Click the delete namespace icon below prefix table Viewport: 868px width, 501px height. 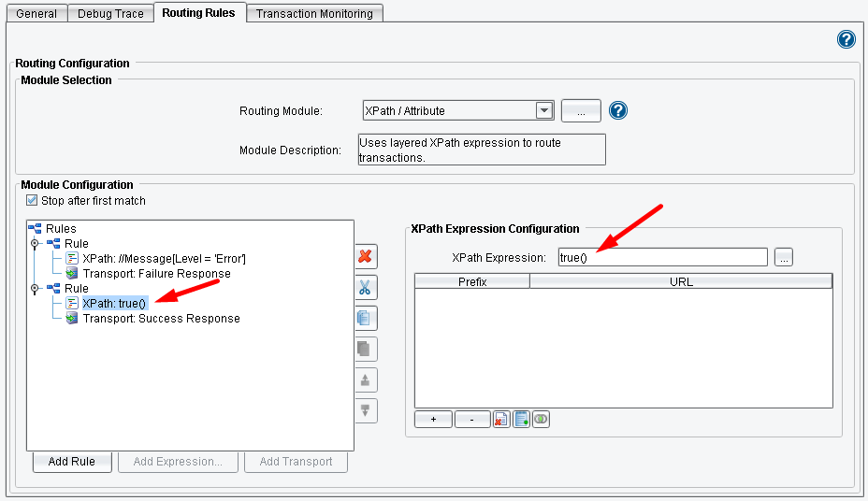point(500,420)
